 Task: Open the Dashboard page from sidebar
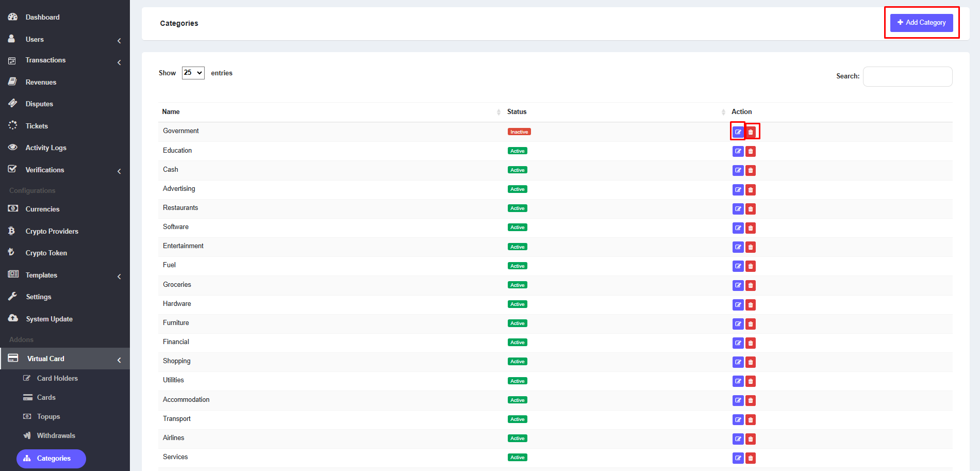tap(42, 17)
